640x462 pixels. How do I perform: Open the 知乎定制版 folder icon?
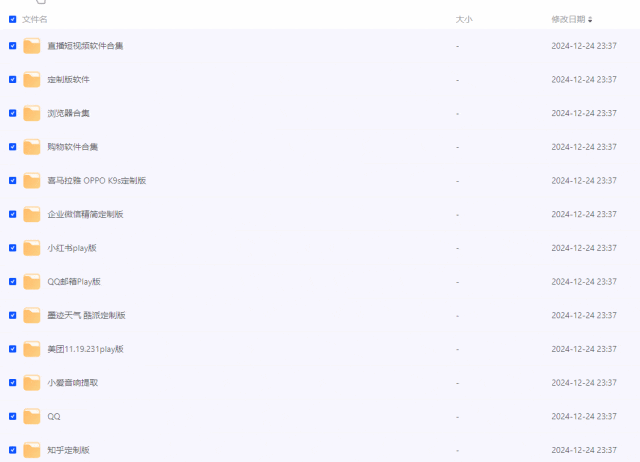31,450
